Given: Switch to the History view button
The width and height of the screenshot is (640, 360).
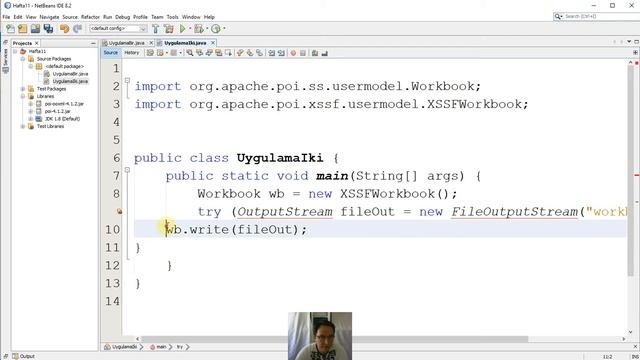Looking at the screenshot, I should 131,53.
